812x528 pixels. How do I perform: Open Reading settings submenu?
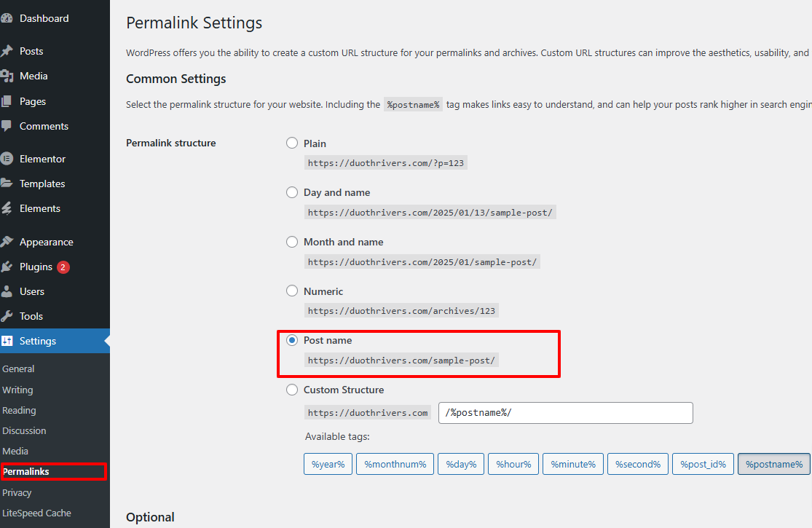pyautogui.click(x=19, y=411)
